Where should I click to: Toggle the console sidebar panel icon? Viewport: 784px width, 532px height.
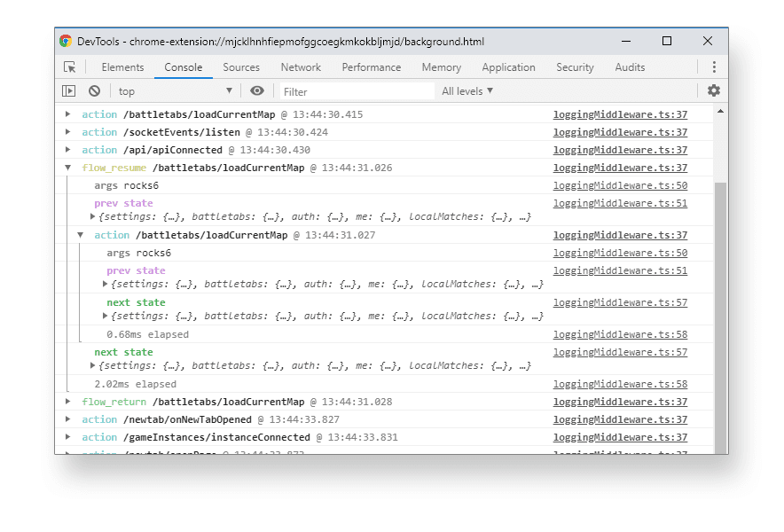tap(69, 91)
